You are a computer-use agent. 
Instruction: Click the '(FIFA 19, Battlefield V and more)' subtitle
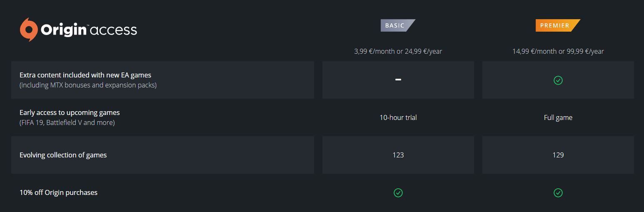tap(67, 122)
